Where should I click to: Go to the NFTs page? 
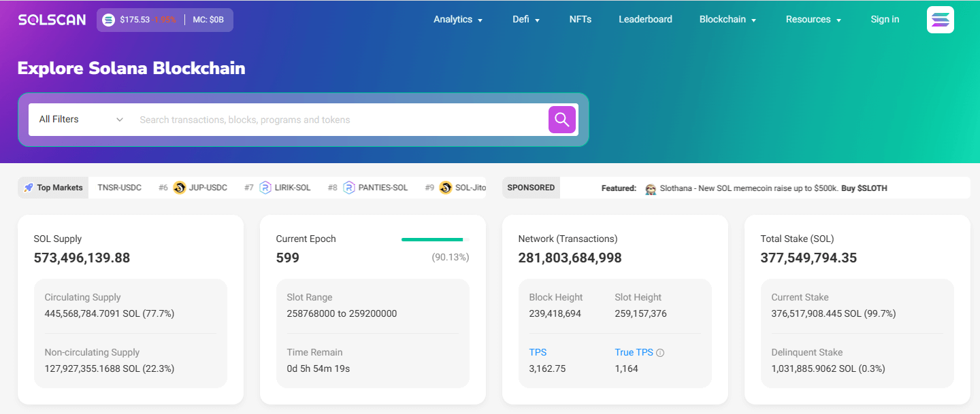pyautogui.click(x=580, y=20)
